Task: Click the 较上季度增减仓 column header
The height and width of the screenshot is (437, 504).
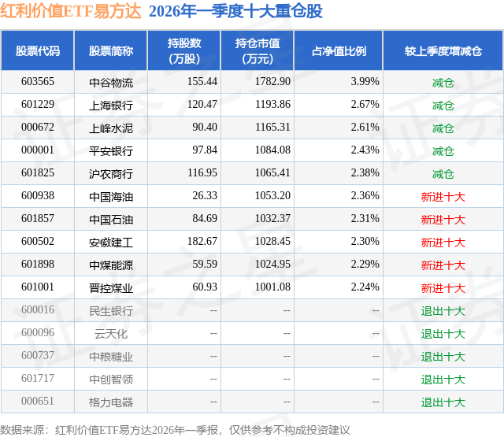Action: 443,50
